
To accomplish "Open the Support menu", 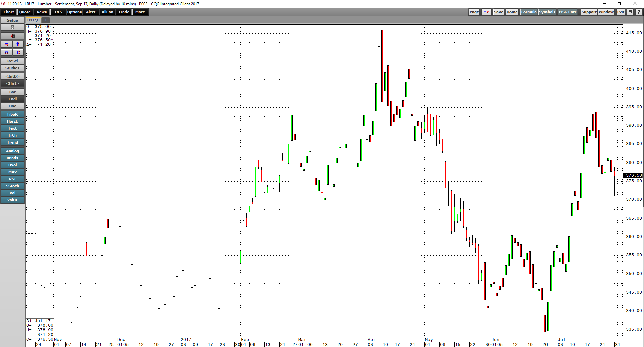I will 589,12.
